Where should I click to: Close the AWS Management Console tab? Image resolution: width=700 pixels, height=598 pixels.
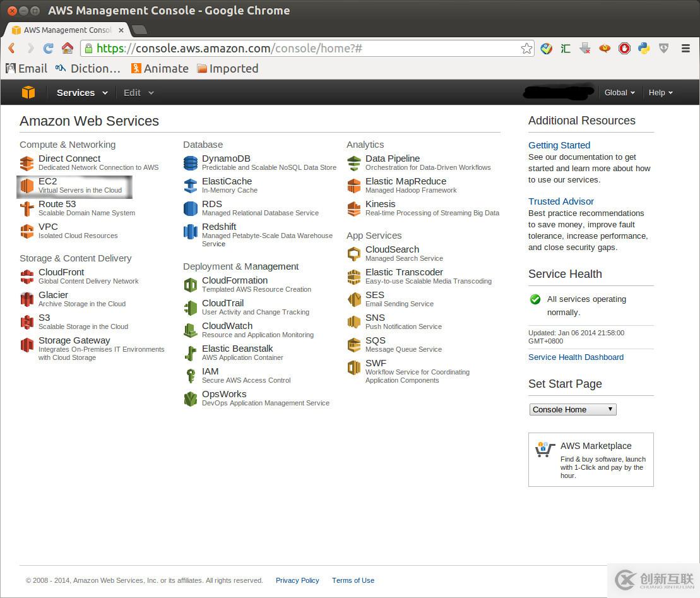coord(121,30)
